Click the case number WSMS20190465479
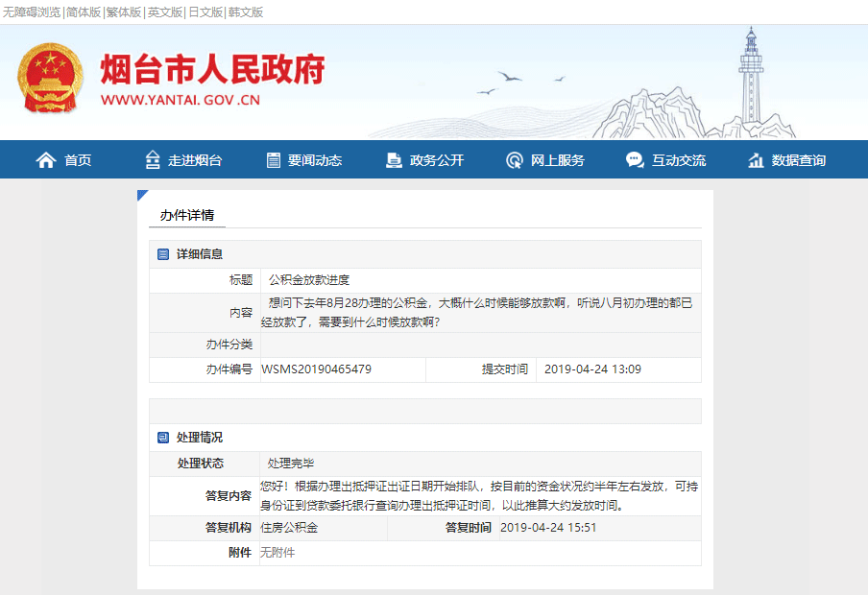The height and width of the screenshot is (595, 868). point(316,369)
